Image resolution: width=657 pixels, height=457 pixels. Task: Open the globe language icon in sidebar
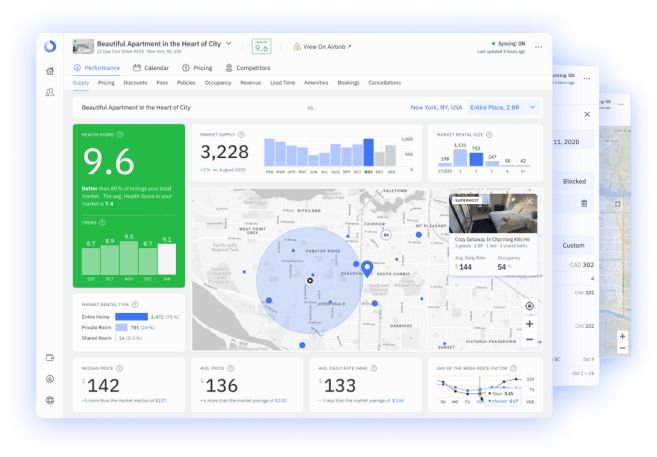pos(50,400)
